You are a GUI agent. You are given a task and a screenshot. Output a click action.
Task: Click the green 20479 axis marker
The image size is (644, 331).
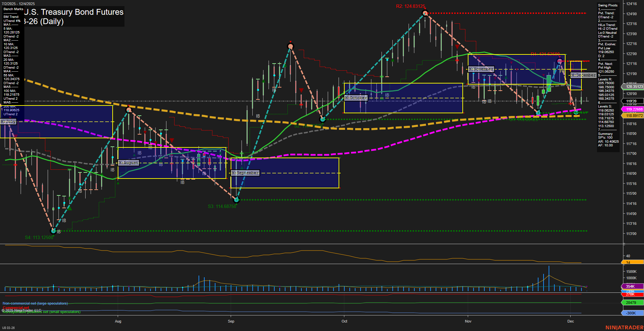pos(631,303)
